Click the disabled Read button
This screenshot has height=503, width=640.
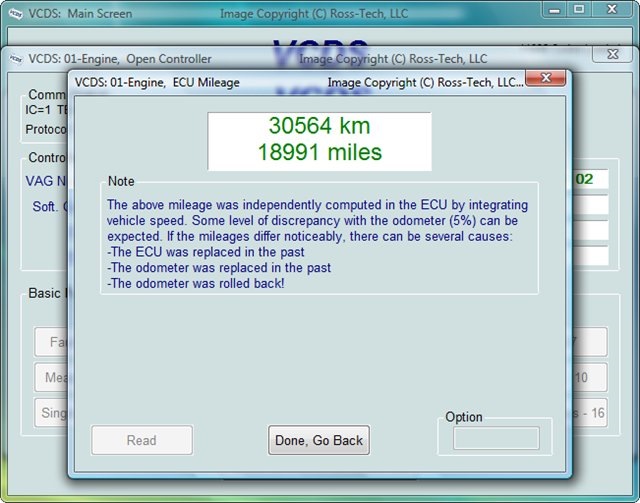click(142, 440)
